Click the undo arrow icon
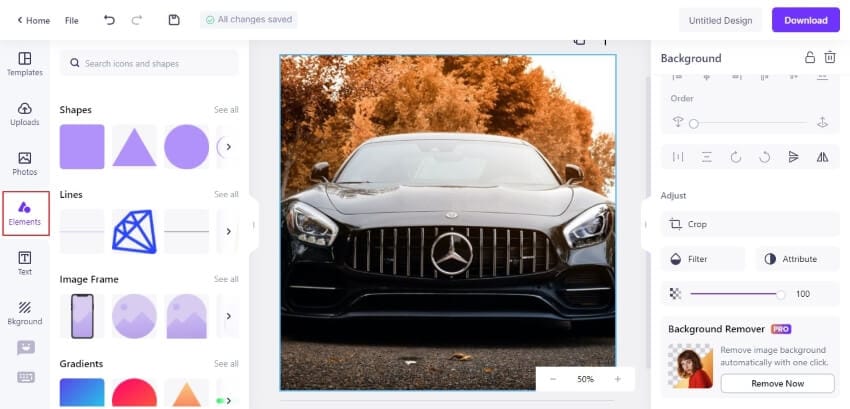The height and width of the screenshot is (409, 850). pyautogui.click(x=109, y=21)
